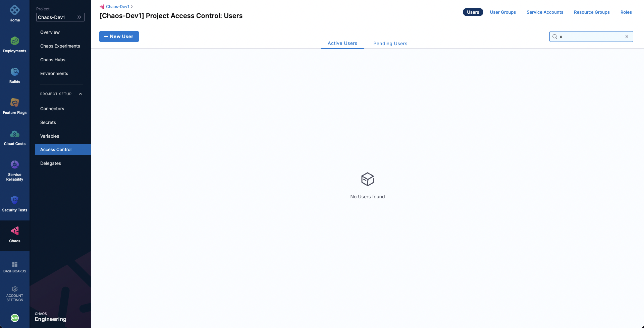The height and width of the screenshot is (328, 644).
Task: Open the Roles tab
Action: pos(626,12)
